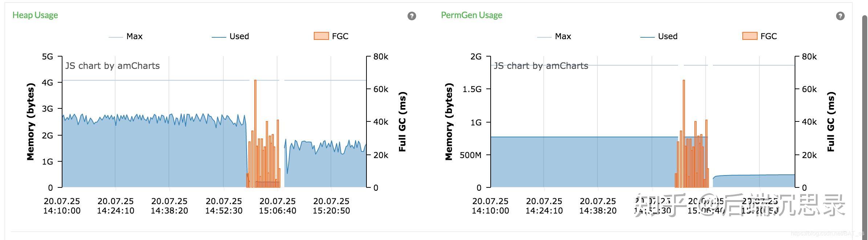
Task: Open the PermGen Usage title link
Action: coord(471,15)
